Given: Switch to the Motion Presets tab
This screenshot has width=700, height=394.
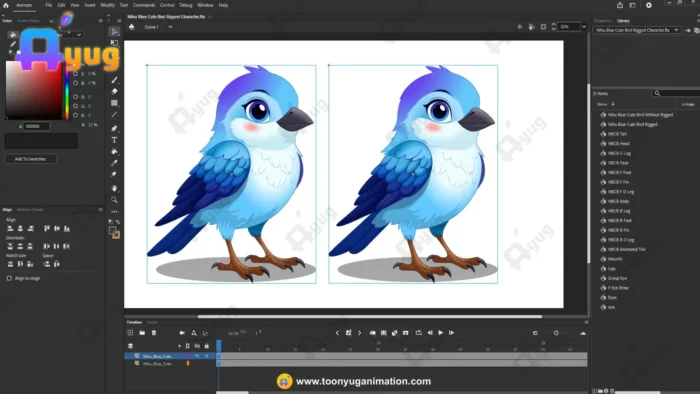Looking at the screenshot, I should click(30, 209).
